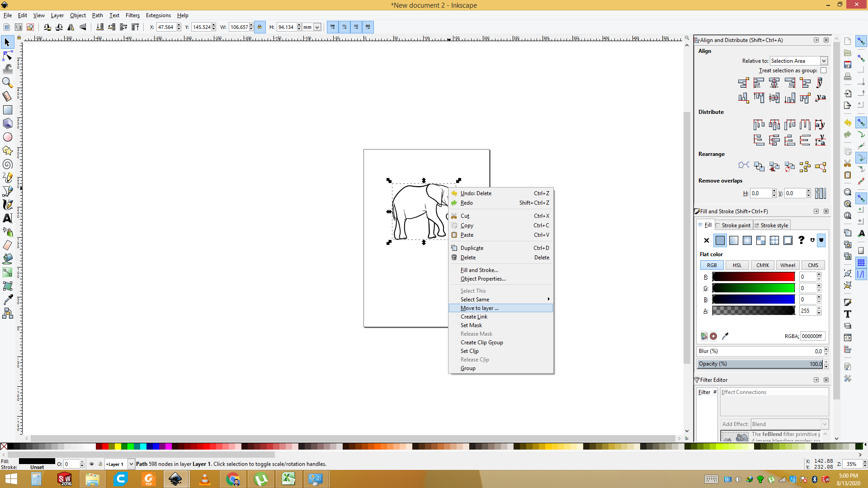868x488 pixels.
Task: Select the Text tool
Action: click(x=8, y=218)
